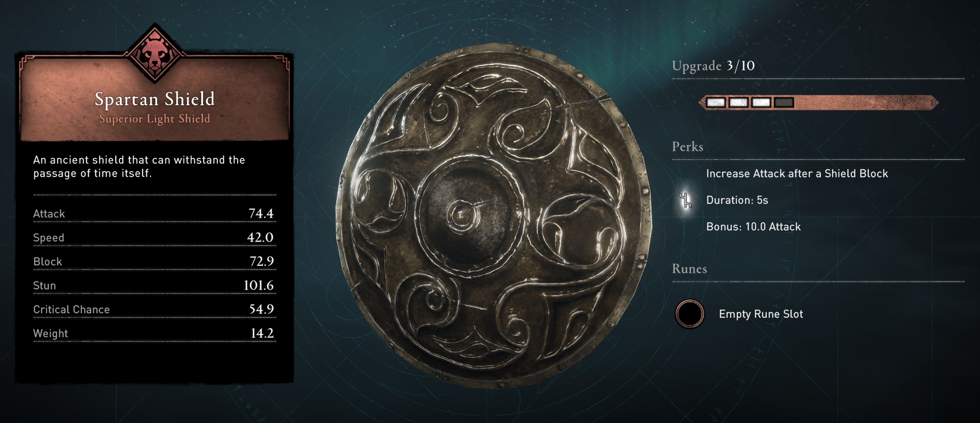Click the Upgrade 3/10 label
The height and width of the screenshot is (423, 980).
[713, 66]
